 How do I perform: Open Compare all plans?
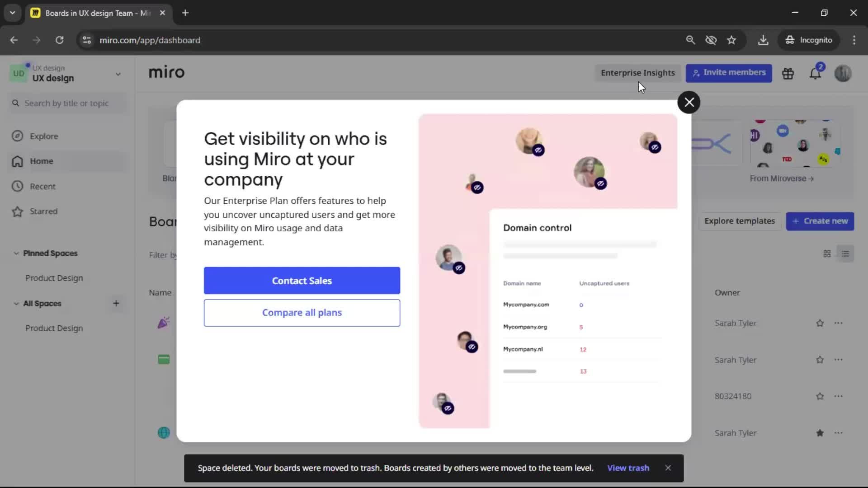(302, 313)
